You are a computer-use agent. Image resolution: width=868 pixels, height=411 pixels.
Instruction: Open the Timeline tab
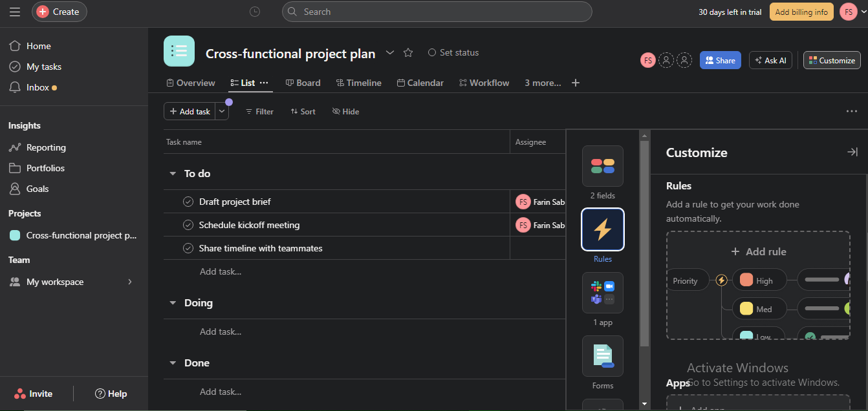coord(358,83)
